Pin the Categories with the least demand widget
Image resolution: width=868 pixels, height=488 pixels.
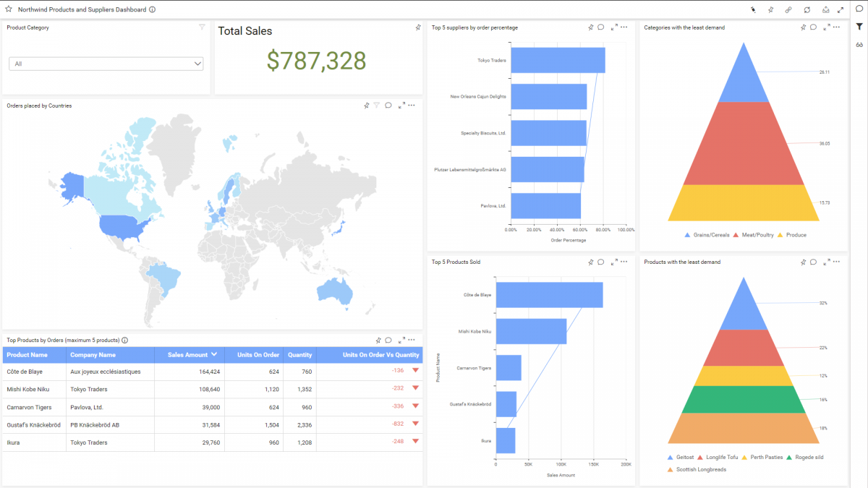pyautogui.click(x=803, y=27)
